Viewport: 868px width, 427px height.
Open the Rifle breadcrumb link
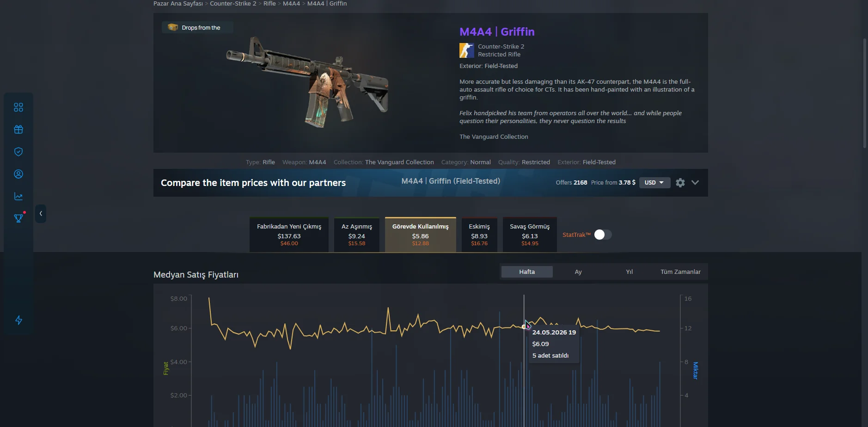(269, 3)
